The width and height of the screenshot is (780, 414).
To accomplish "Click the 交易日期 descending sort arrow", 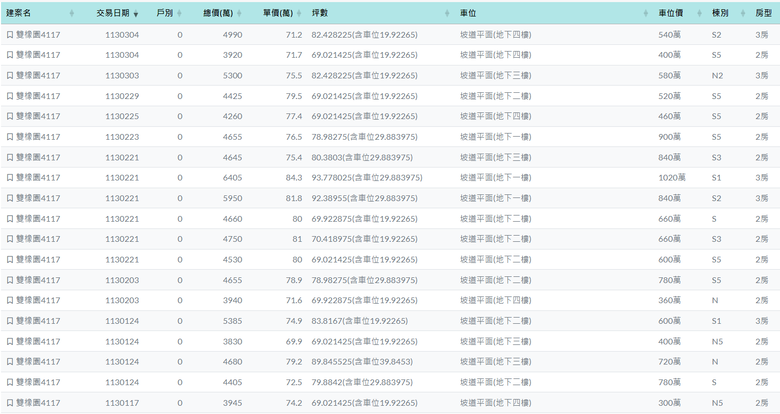I will pyautogui.click(x=136, y=14).
